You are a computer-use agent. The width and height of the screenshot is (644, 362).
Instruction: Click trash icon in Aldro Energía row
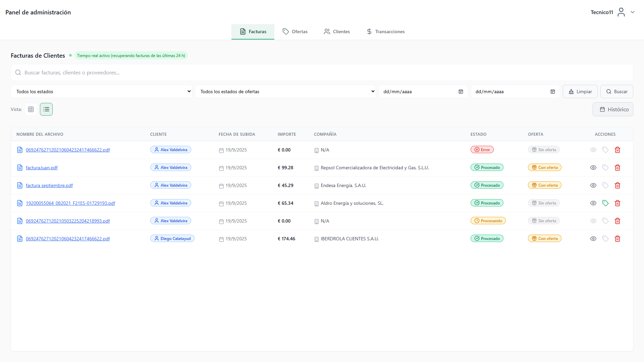[x=618, y=203]
